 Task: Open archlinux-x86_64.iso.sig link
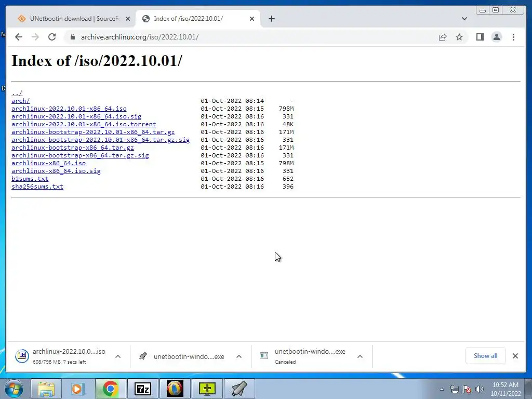(x=56, y=171)
